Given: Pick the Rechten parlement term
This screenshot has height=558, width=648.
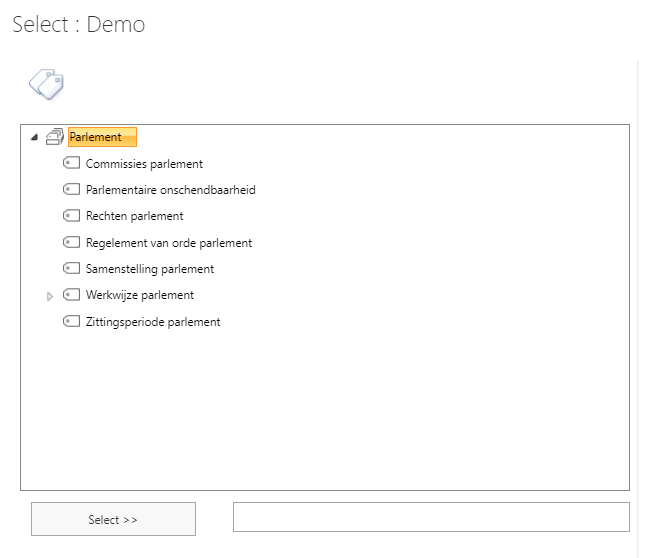Looking at the screenshot, I should 135,216.
